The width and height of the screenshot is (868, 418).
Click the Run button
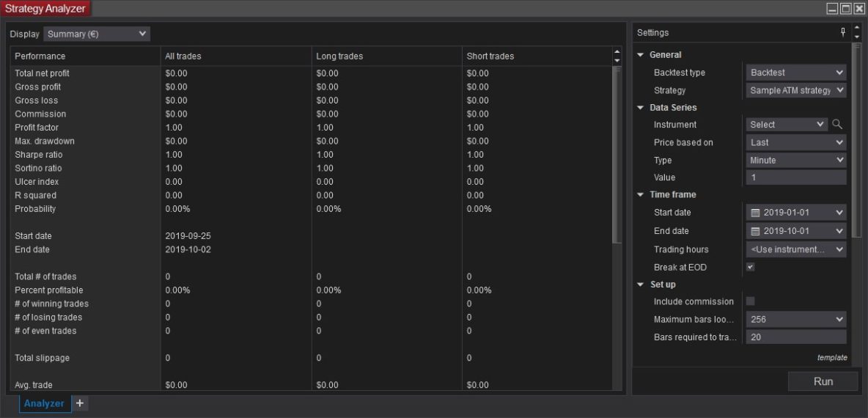click(x=823, y=381)
